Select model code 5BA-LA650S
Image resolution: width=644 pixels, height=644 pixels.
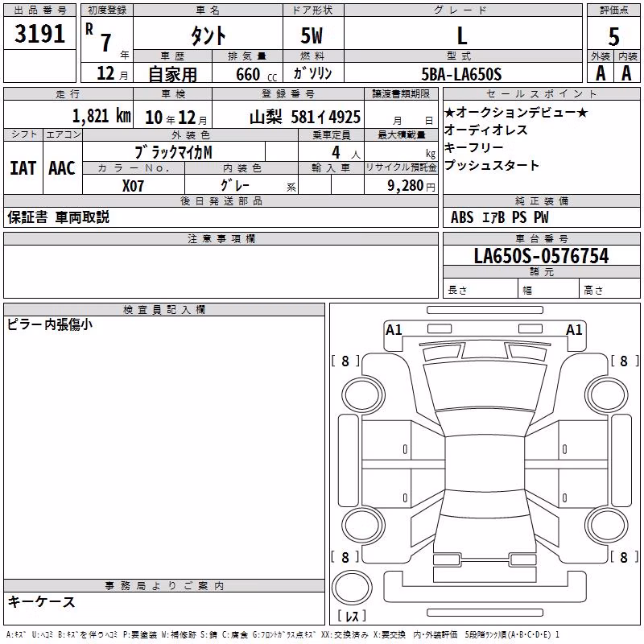[x=461, y=74]
